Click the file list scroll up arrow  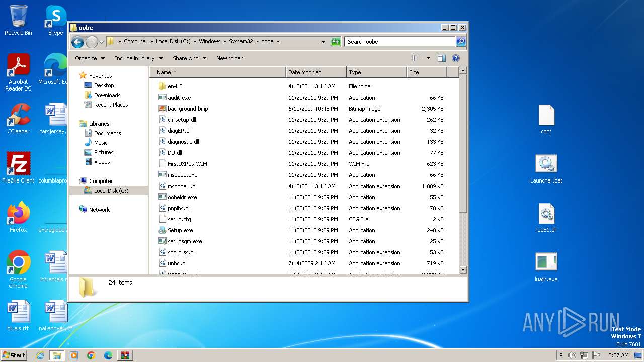(463, 71)
